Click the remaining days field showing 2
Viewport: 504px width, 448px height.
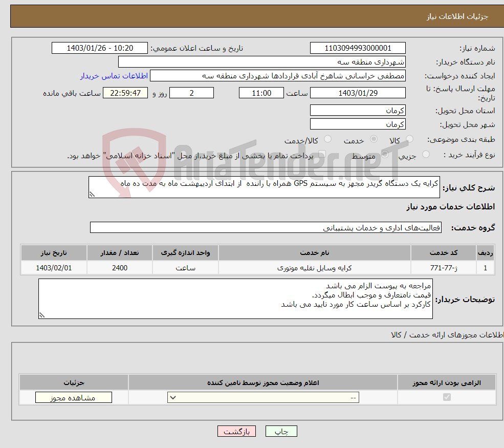point(191,93)
